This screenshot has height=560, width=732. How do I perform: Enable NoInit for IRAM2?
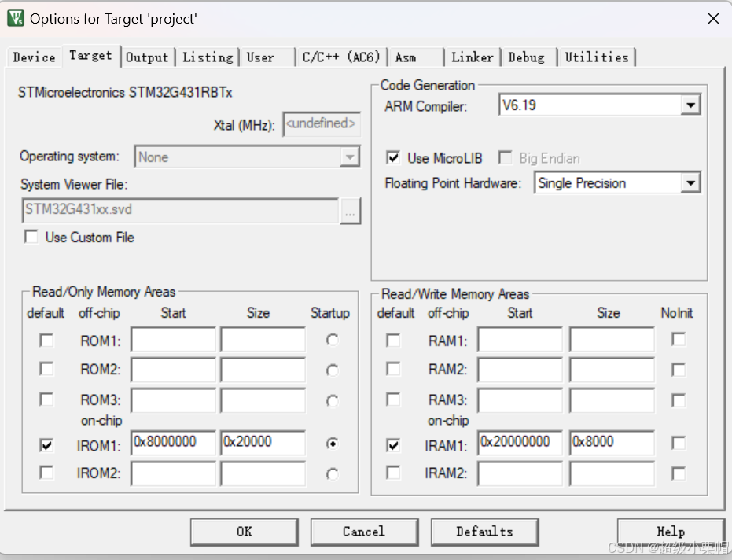[679, 473]
